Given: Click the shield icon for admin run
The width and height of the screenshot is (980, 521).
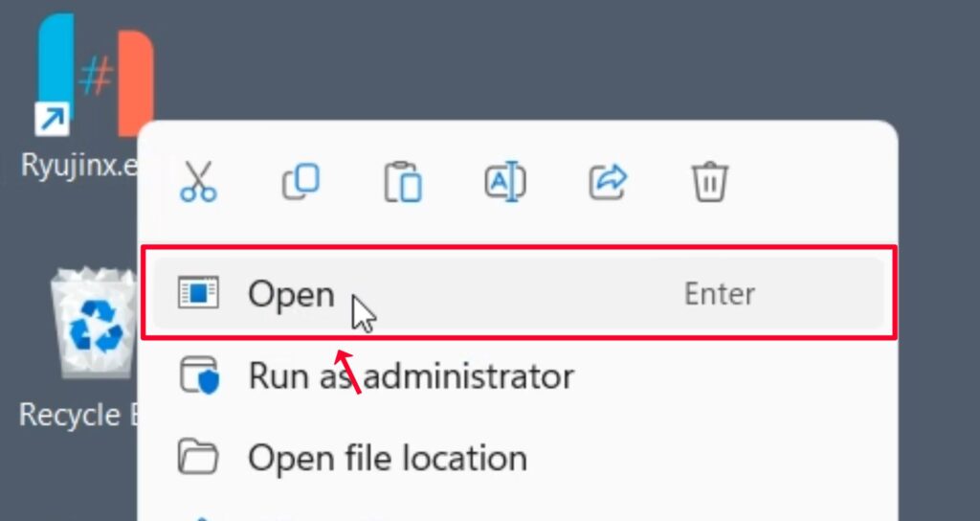Looking at the screenshot, I should point(199,376).
